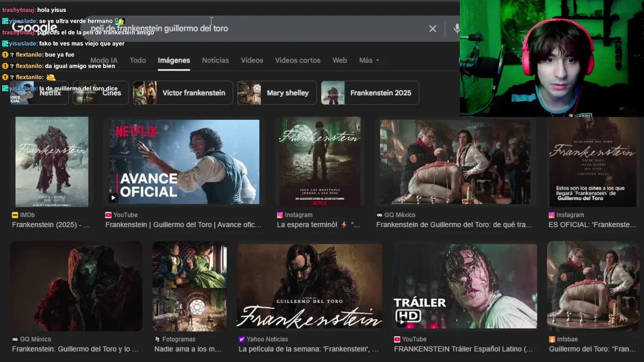
Task: Open the IMDb Frankenstein poster thumbnail
Action: [x=52, y=161]
